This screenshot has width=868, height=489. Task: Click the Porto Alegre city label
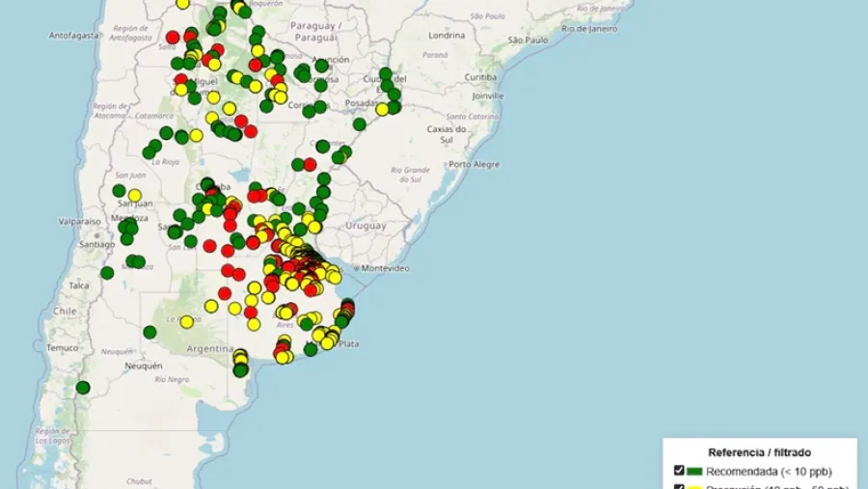pyautogui.click(x=474, y=164)
